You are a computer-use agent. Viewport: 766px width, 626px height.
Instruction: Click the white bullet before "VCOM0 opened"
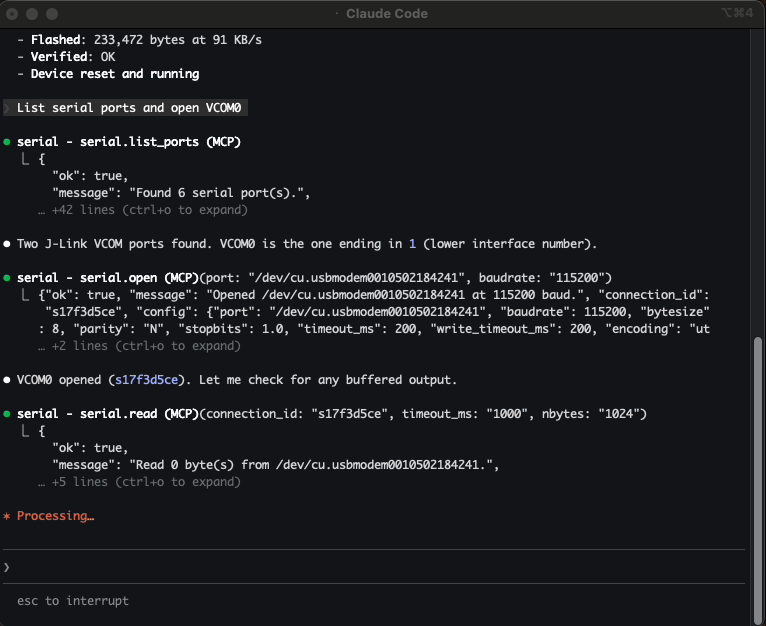(8, 380)
